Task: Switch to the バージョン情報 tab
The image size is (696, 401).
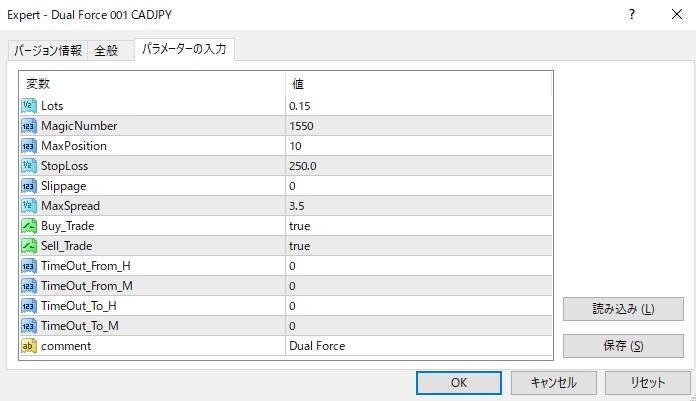Action: pos(47,52)
